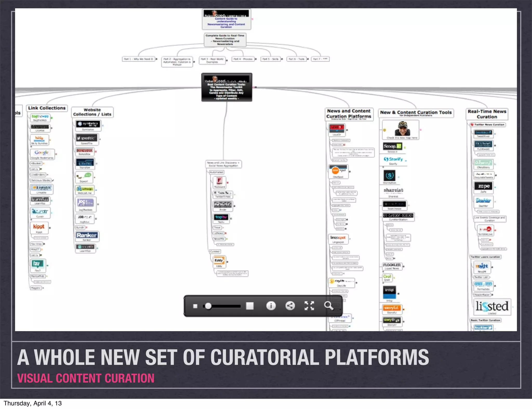Select the Twitter List node
Viewport: 532px width, 409px height.
click(x=481, y=277)
